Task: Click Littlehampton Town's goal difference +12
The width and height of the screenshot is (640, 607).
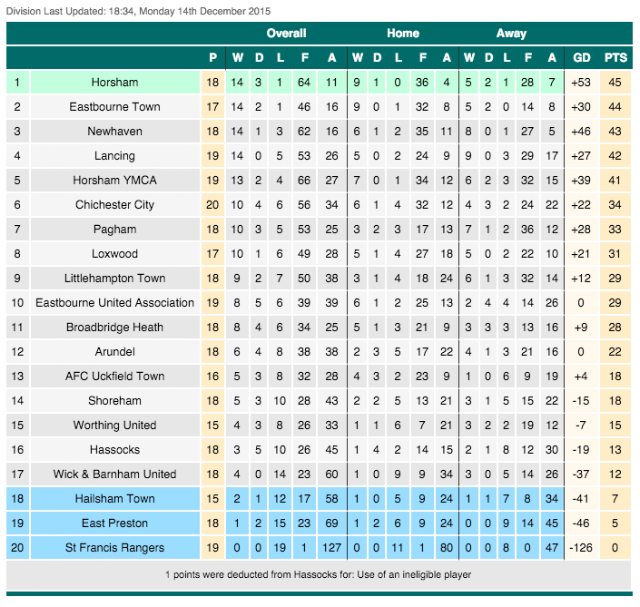Action: coord(581,278)
